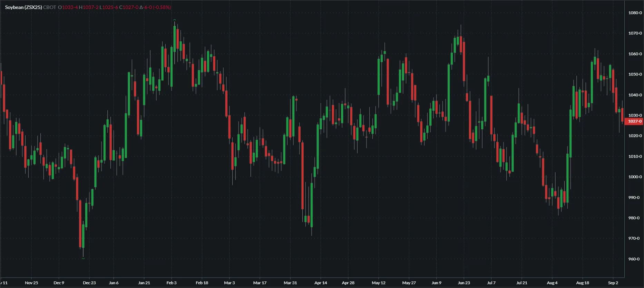Click the 1050-0 price axis label
The width and height of the screenshot is (644, 288).
pos(635,74)
